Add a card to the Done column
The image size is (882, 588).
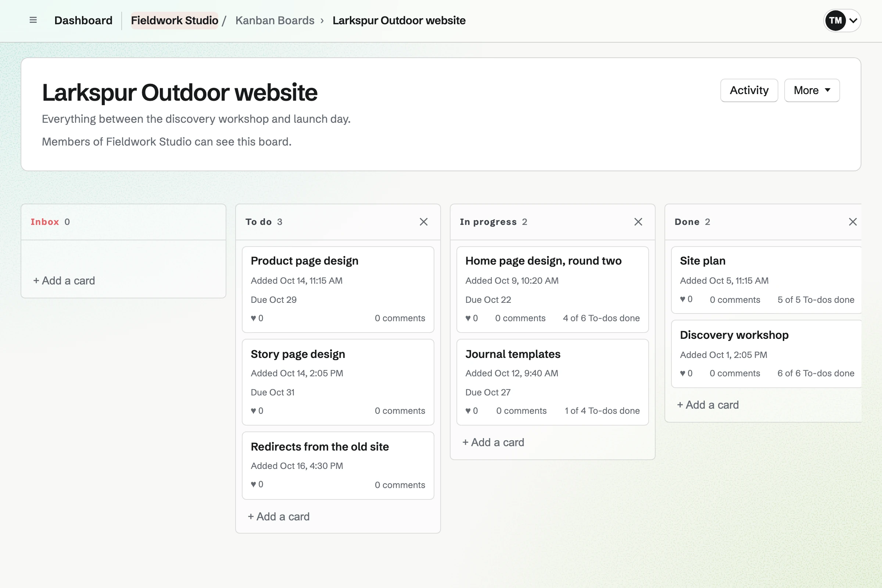point(708,405)
